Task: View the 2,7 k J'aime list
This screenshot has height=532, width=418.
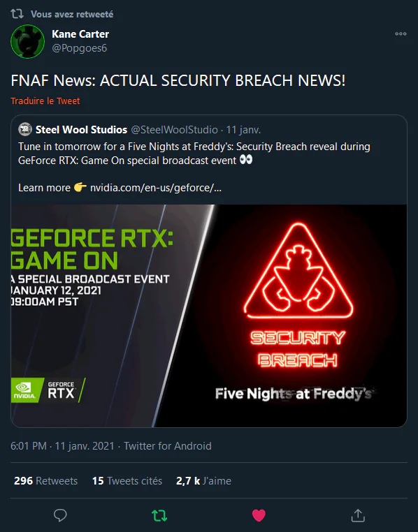Action: pos(203,481)
